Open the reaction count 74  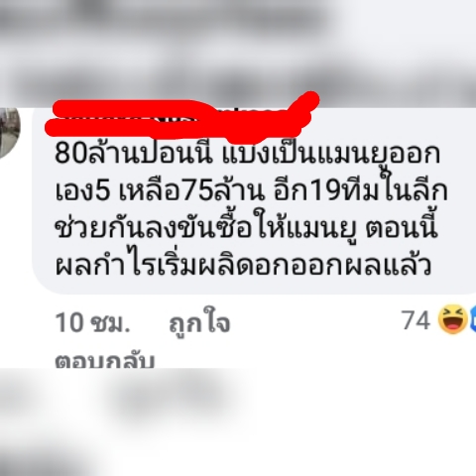click(x=416, y=320)
